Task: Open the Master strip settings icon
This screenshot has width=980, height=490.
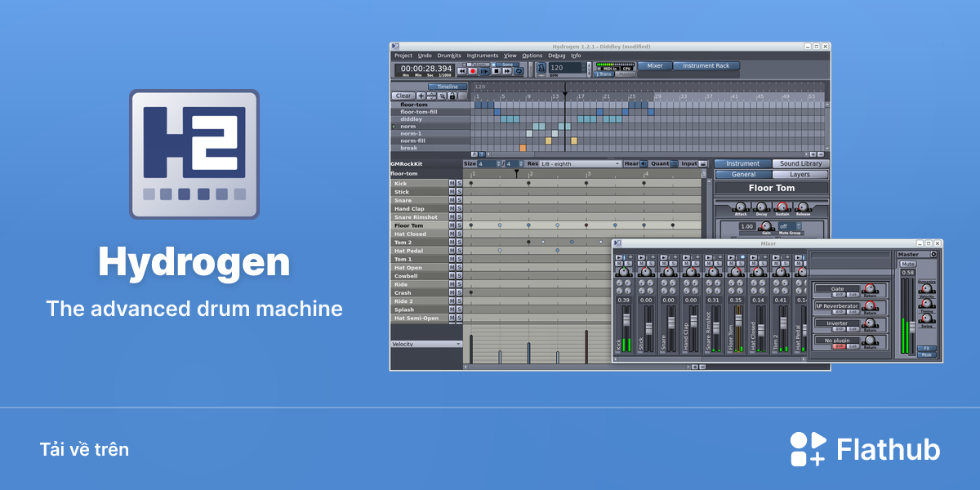Action: [x=934, y=254]
